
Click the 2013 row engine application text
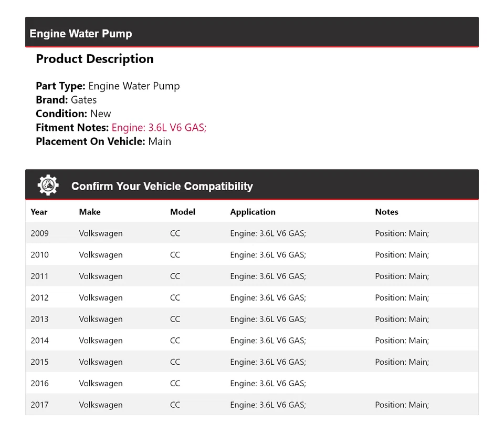(268, 320)
